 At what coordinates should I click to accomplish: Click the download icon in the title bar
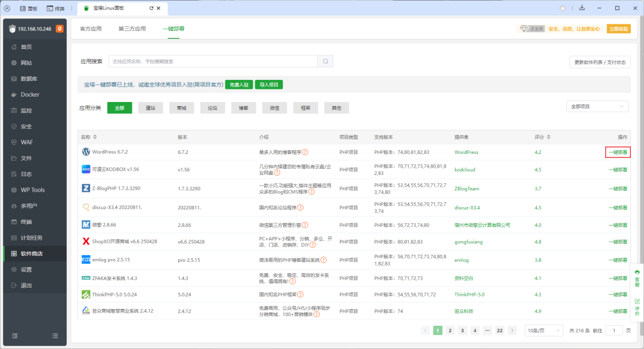click(x=581, y=8)
